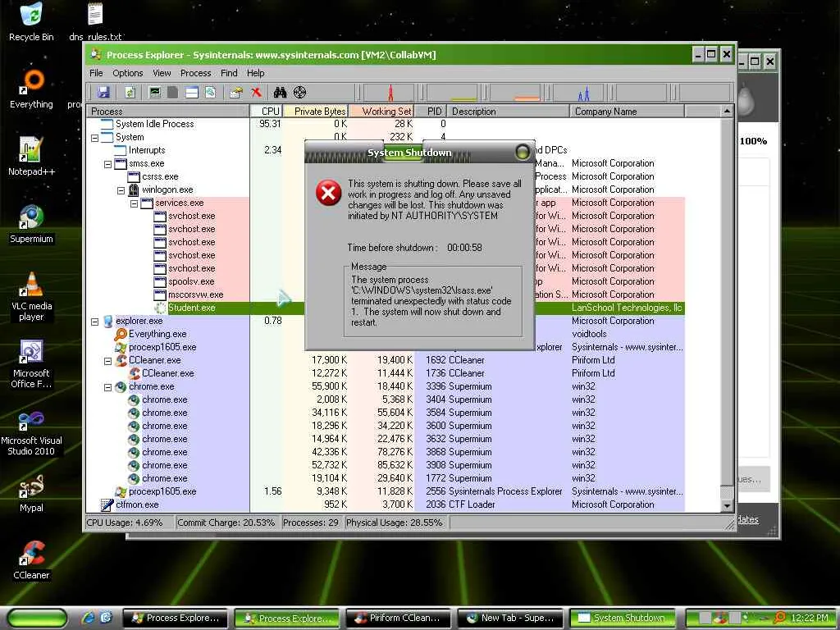Click the taskbar clock showing 12:22 PM

click(x=809, y=618)
